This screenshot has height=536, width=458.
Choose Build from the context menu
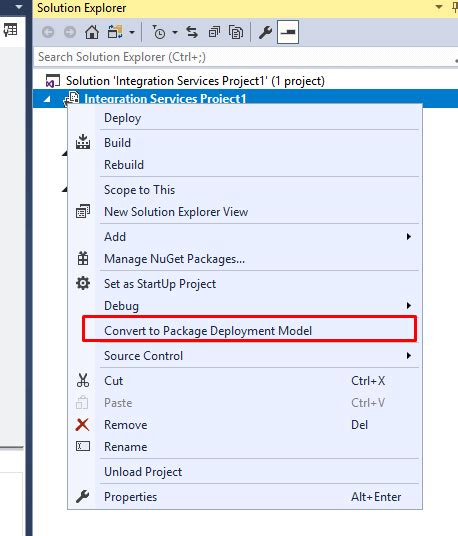tap(245, 143)
